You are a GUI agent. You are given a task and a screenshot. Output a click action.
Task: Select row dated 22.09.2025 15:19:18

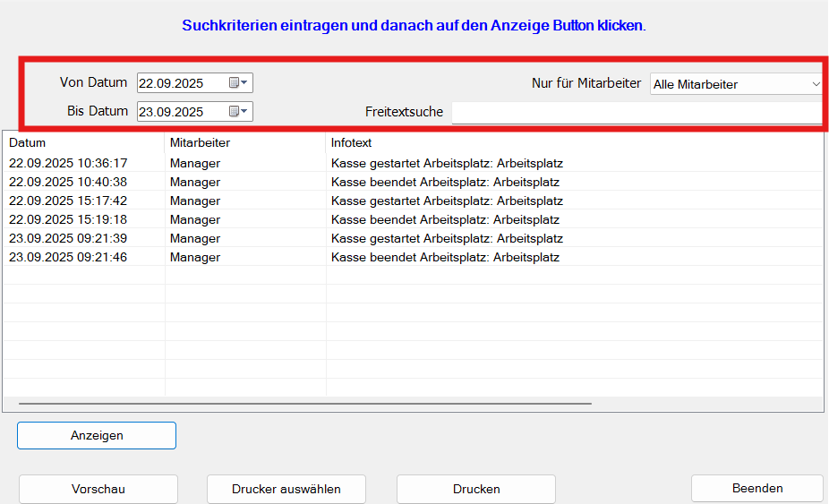[x=414, y=219]
